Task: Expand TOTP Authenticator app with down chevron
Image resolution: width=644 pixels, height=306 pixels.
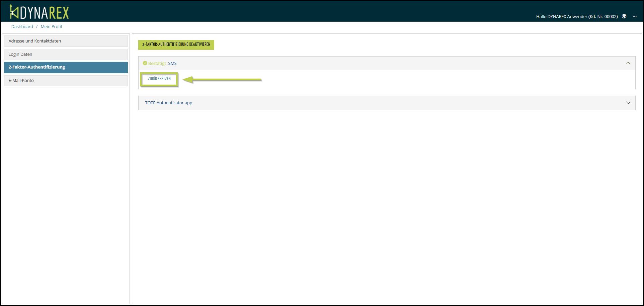Action: (x=628, y=103)
